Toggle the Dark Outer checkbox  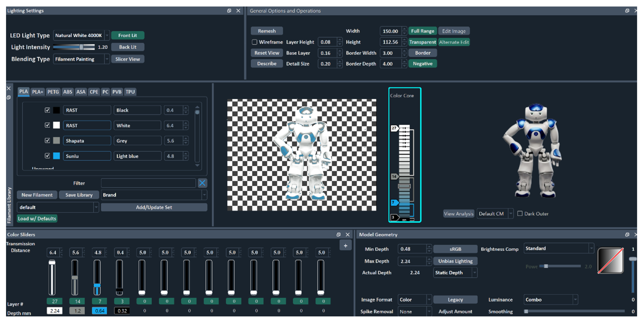click(520, 214)
